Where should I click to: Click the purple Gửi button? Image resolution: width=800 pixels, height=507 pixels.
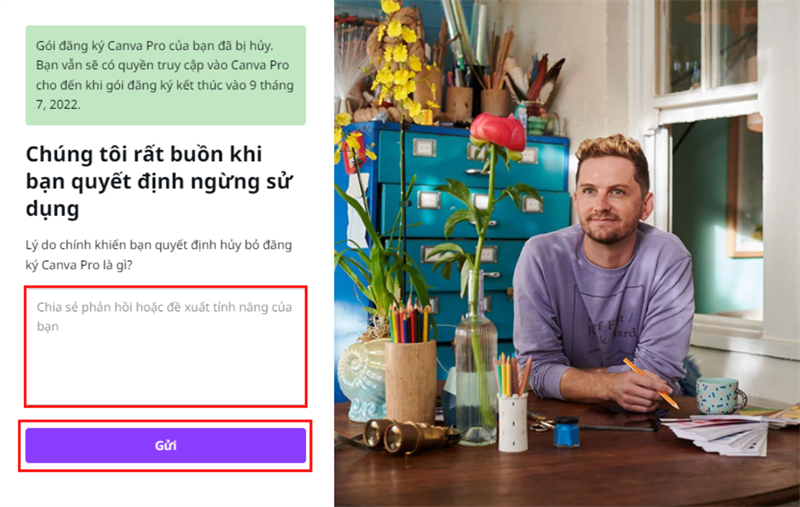tap(166, 445)
